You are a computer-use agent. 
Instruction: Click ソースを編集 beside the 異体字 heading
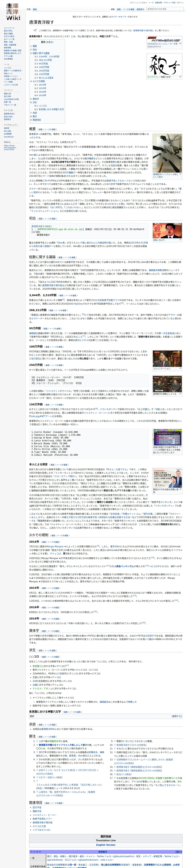pyautogui.click(x=53, y=631)
